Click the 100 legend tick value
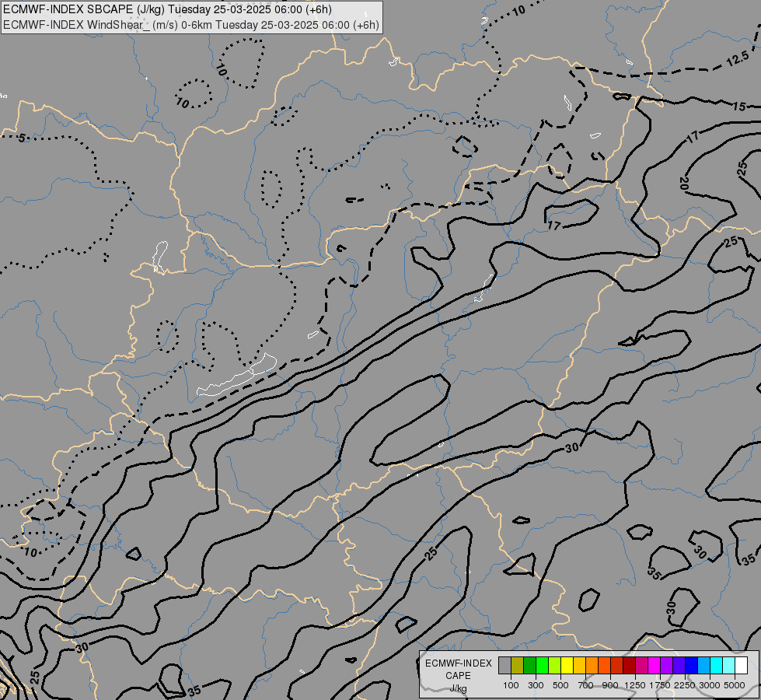Image resolution: width=761 pixels, height=700 pixels. (x=511, y=685)
